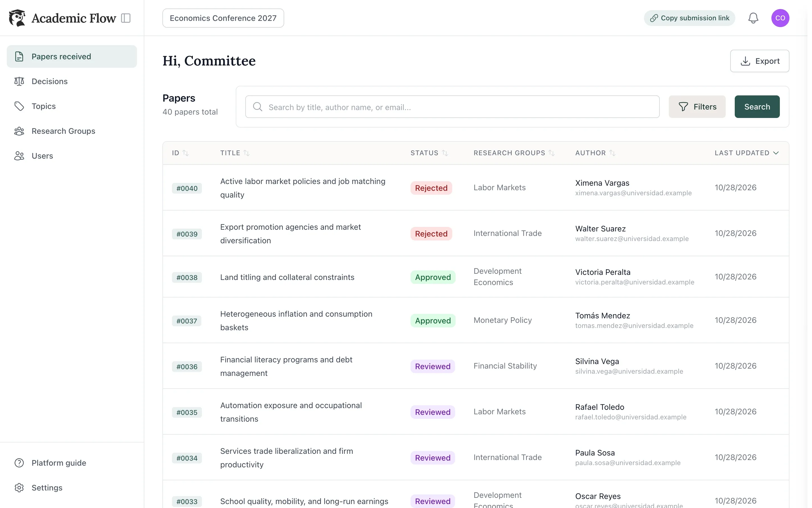Go to the Decisions section
Screen dimensions: 812x508
click(72, 81)
